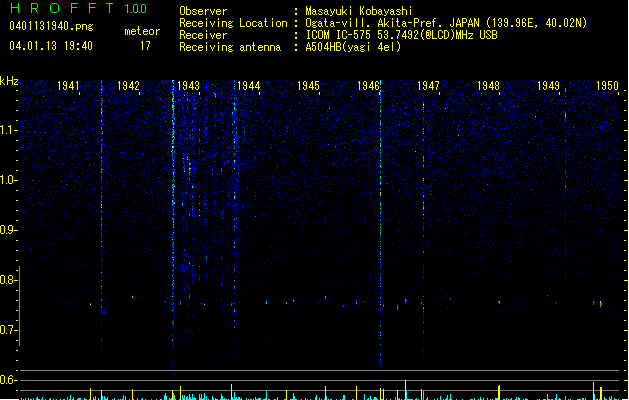
Task: Click the Ogata-vill. Akita-Pref. JAPAN location text
Action: [446, 23]
